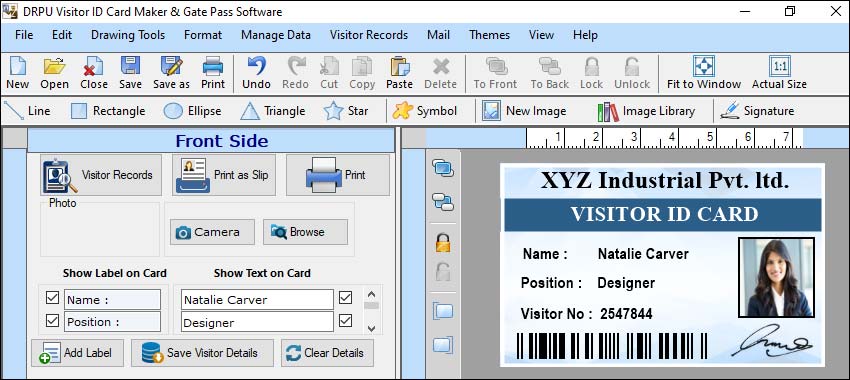Click the down arrow of the fields list scrollbar
This screenshot has width=850, height=380.
click(x=371, y=328)
